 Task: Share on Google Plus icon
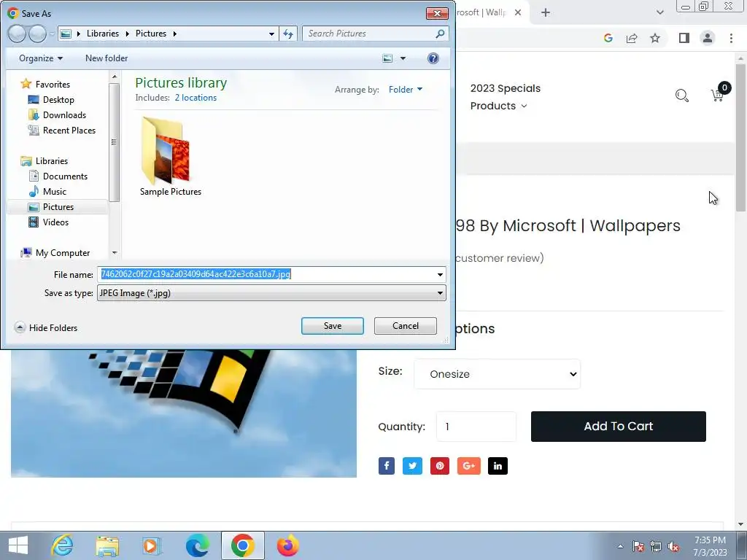(469, 466)
